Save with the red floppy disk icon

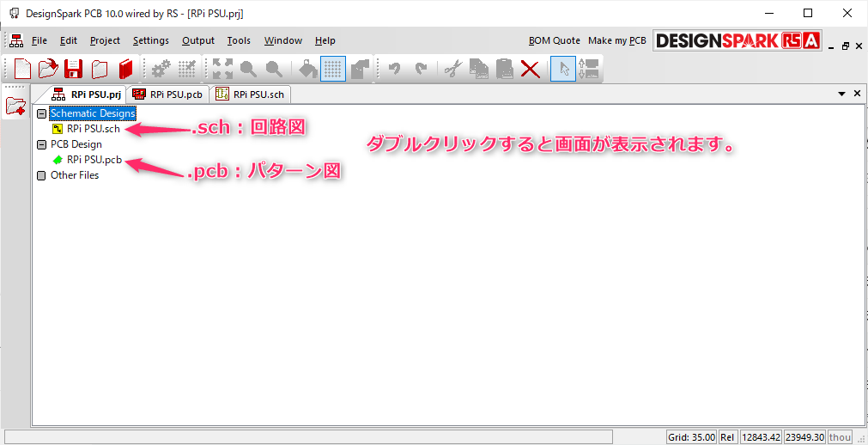pyautogui.click(x=74, y=70)
